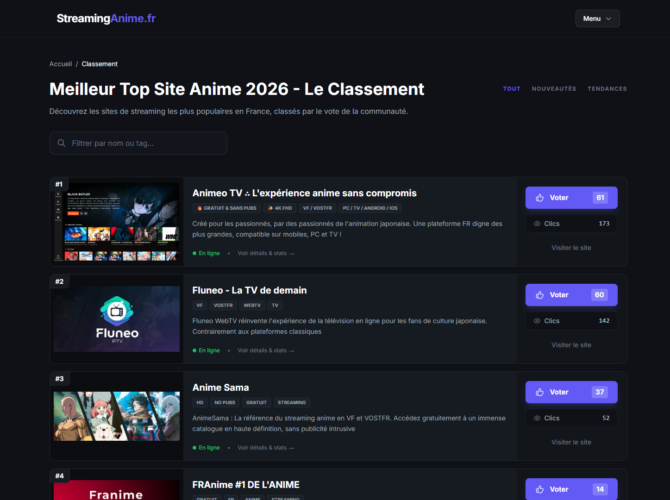
Task: Expand Animeo TV details & stats link
Action: (x=266, y=253)
